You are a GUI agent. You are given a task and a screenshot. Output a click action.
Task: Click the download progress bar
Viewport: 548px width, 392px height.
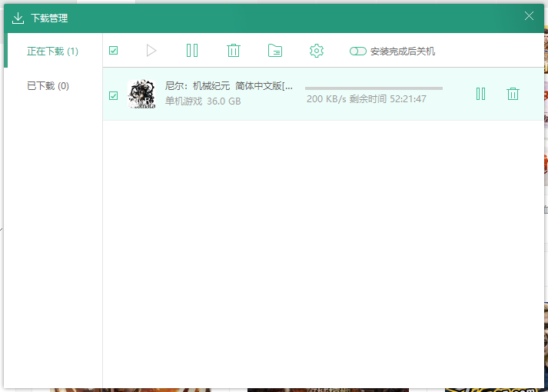374,88
